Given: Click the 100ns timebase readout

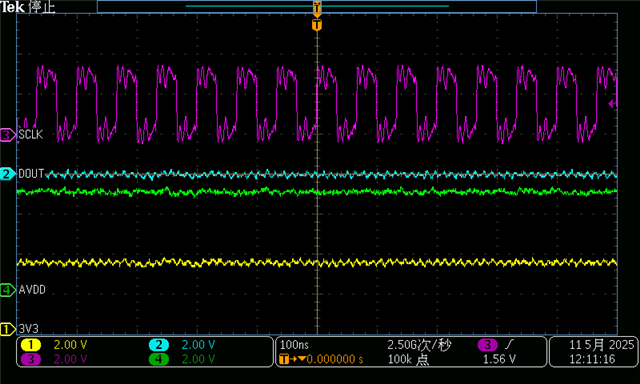Looking at the screenshot, I should click(294, 345).
